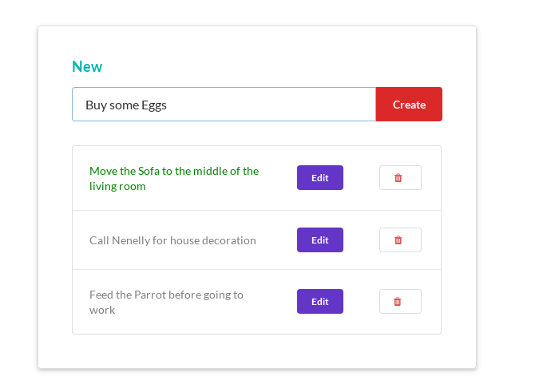This screenshot has width=543, height=392.
Task: Click empty card area below the task list
Action: pyautogui.click(x=256, y=351)
